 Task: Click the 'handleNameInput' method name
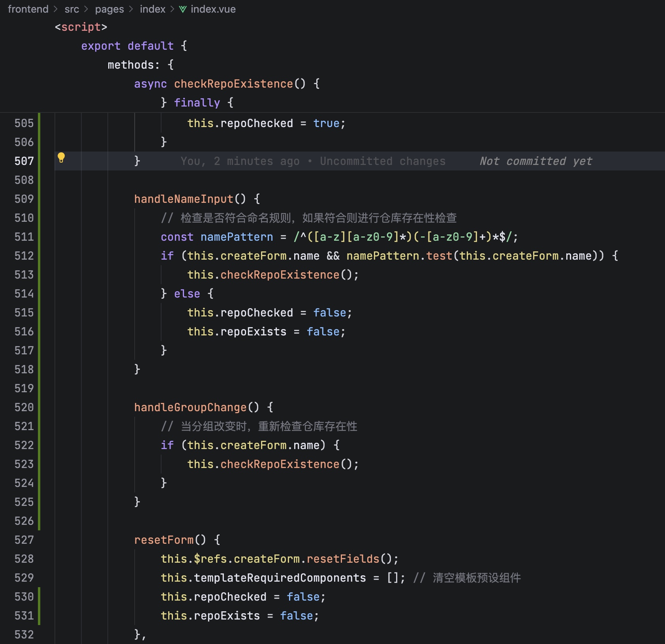click(184, 199)
